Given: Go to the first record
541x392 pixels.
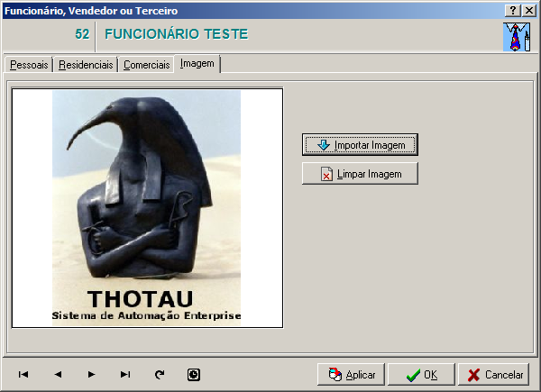Looking at the screenshot, I should click(x=23, y=374).
